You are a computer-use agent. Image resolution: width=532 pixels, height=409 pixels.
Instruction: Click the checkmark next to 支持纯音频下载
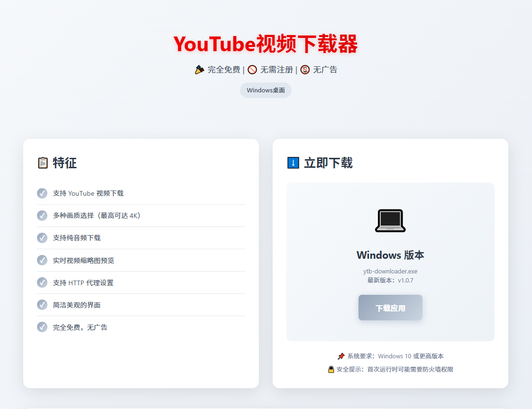42,238
